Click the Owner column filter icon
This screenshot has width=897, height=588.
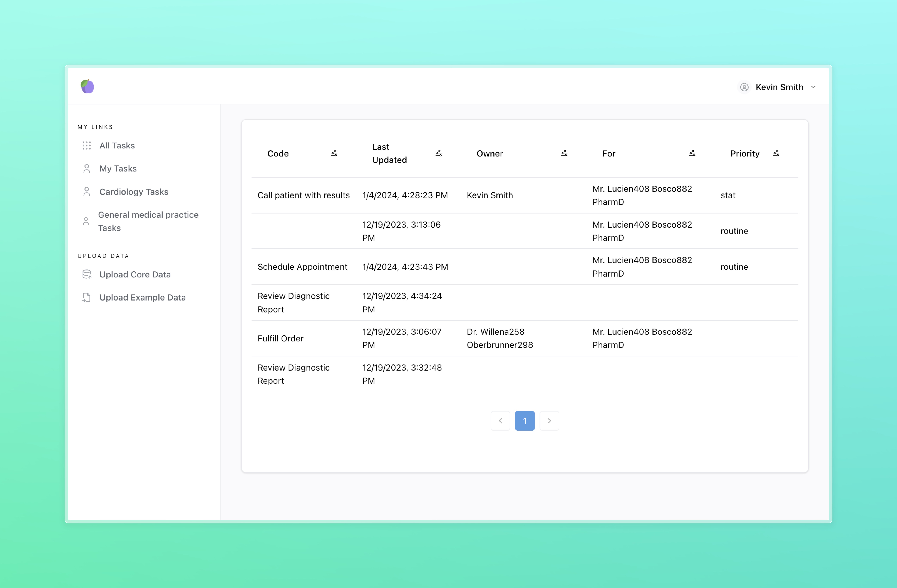tap(564, 153)
